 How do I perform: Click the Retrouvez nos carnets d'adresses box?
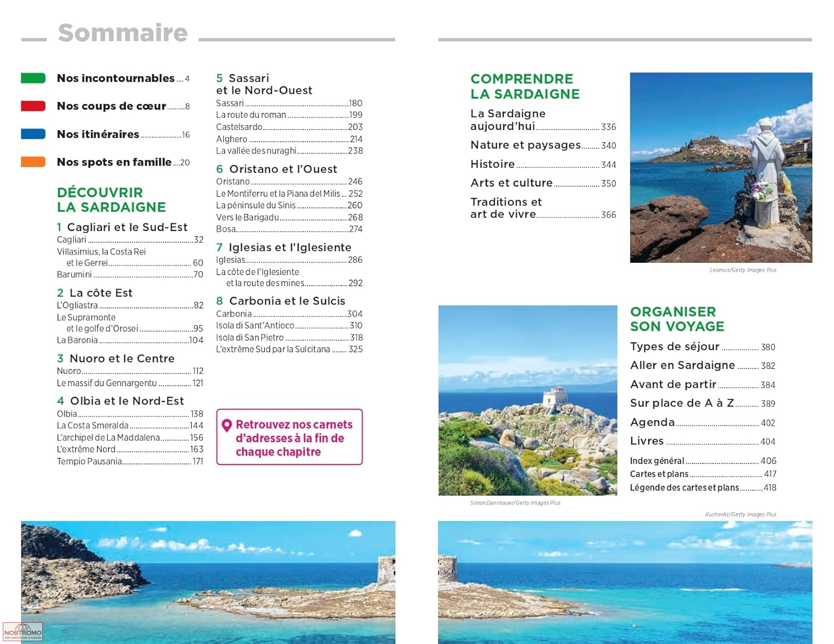click(289, 437)
